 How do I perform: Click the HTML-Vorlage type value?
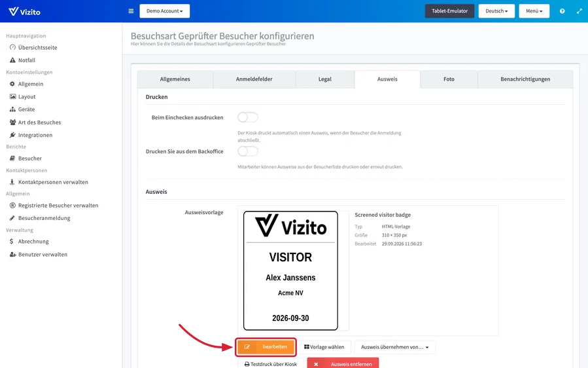[x=396, y=227]
